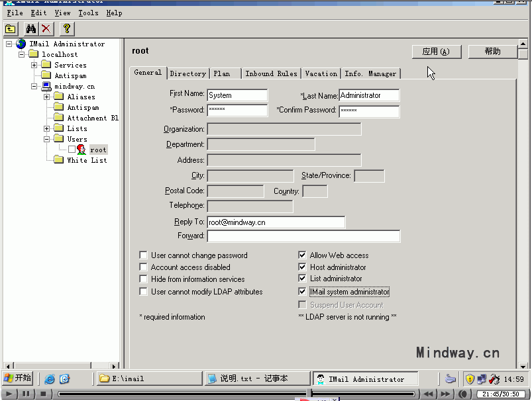
Task: Expand the Services tree node
Action: [x=33, y=65]
